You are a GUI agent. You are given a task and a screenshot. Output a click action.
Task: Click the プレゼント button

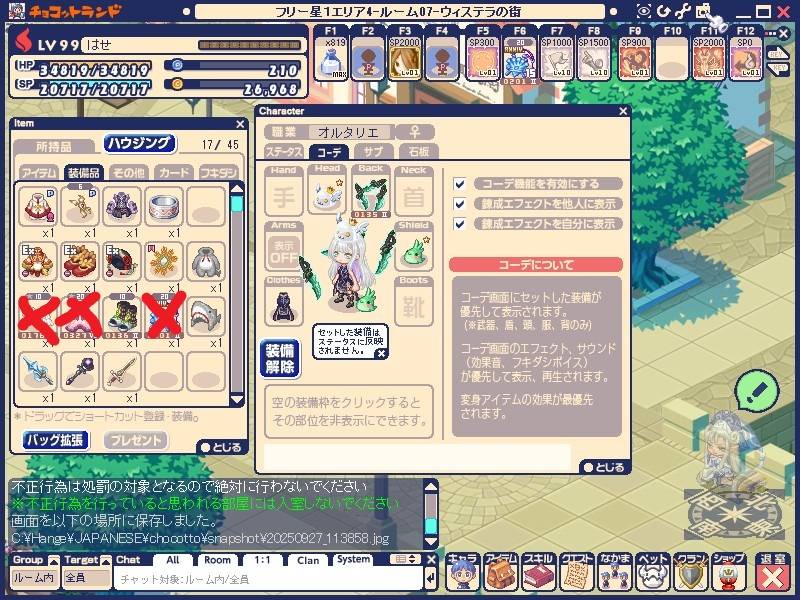(x=136, y=440)
